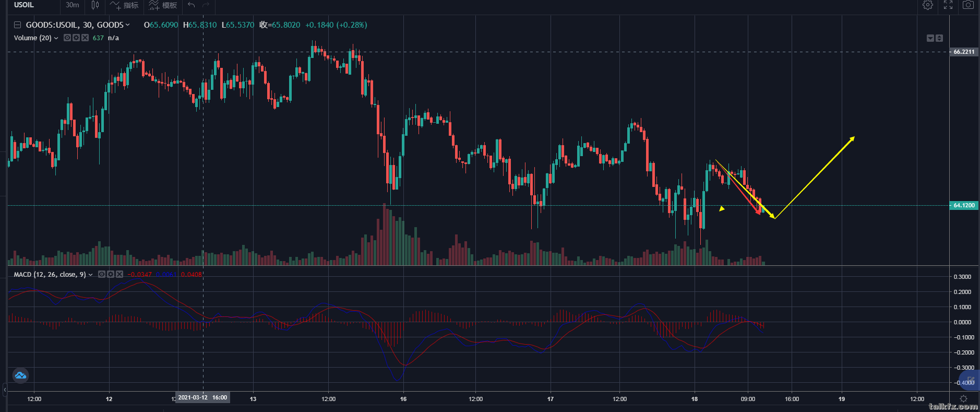The image size is (980, 412).
Task: Toggle MACD indicator visibility eye
Action: (x=102, y=274)
